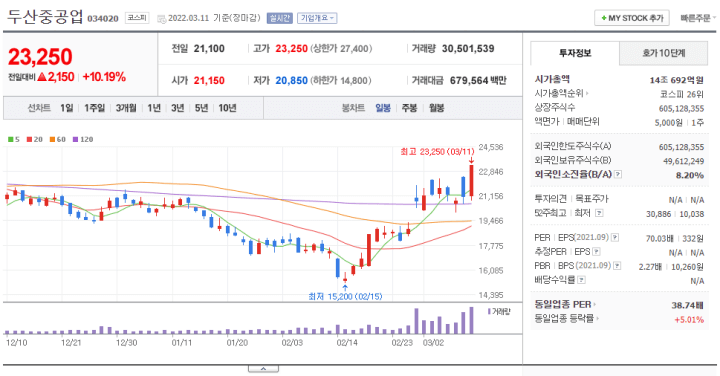This screenshot has width=720, height=376.
Task: Click the 실시간 real-time button
Action: (x=280, y=18)
